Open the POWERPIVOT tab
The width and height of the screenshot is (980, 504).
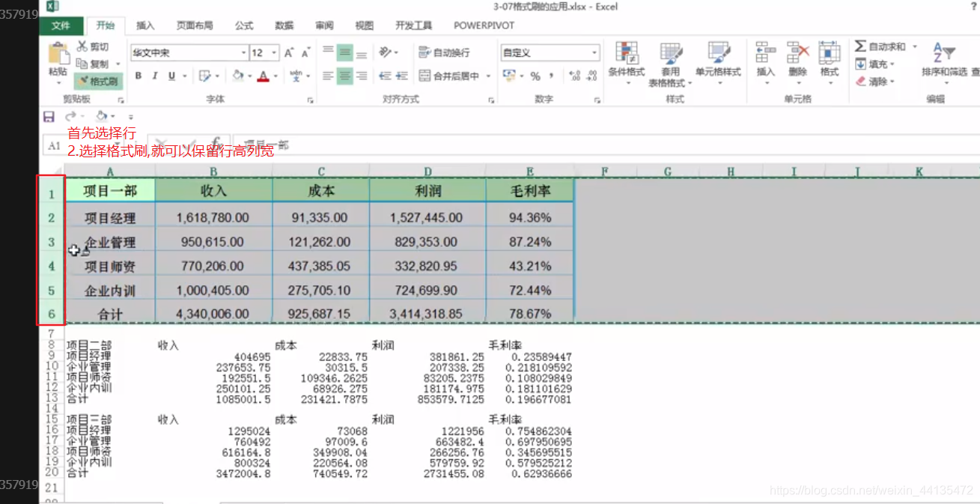484,25
